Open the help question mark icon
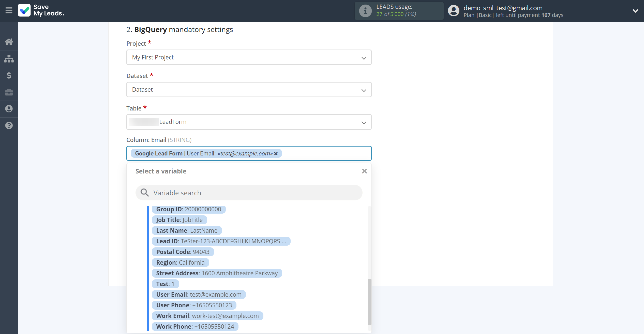Viewport: 644px width, 334px height. coord(9,125)
